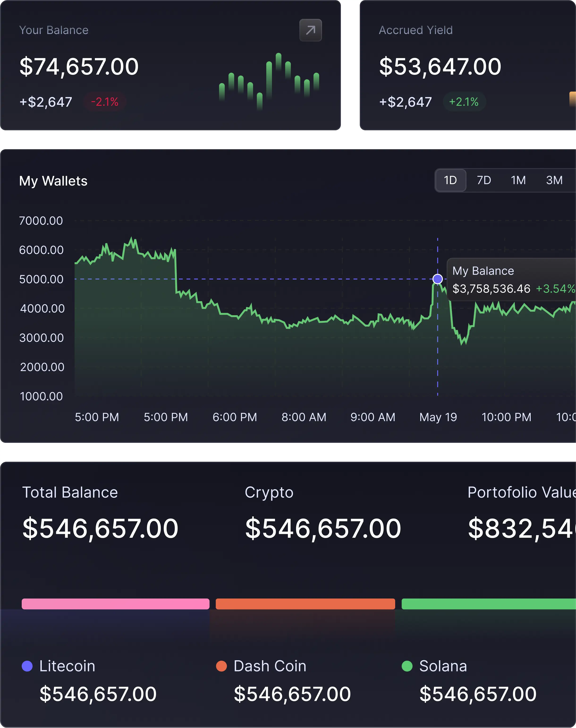576x728 pixels.
Task: Click the green Solana allocation bar
Action: pos(488,604)
